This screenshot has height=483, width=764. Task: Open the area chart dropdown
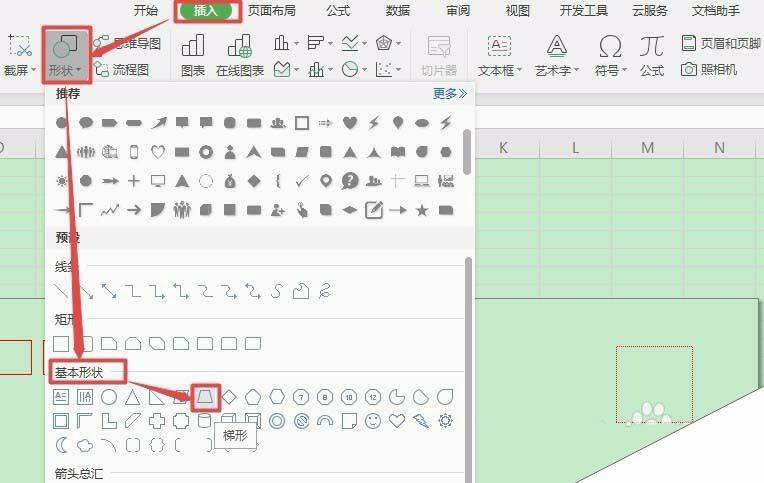tap(286, 70)
